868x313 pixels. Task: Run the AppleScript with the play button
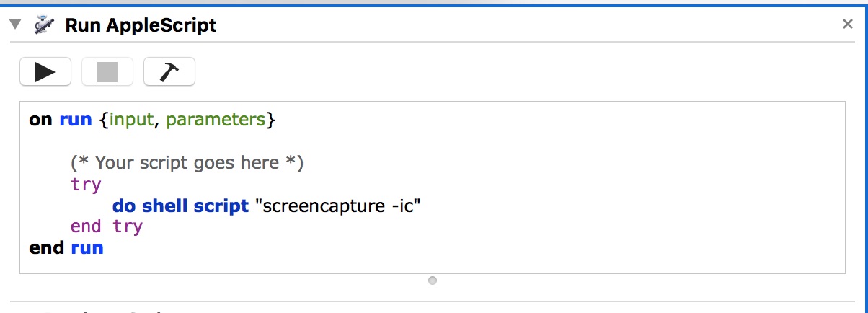45,71
